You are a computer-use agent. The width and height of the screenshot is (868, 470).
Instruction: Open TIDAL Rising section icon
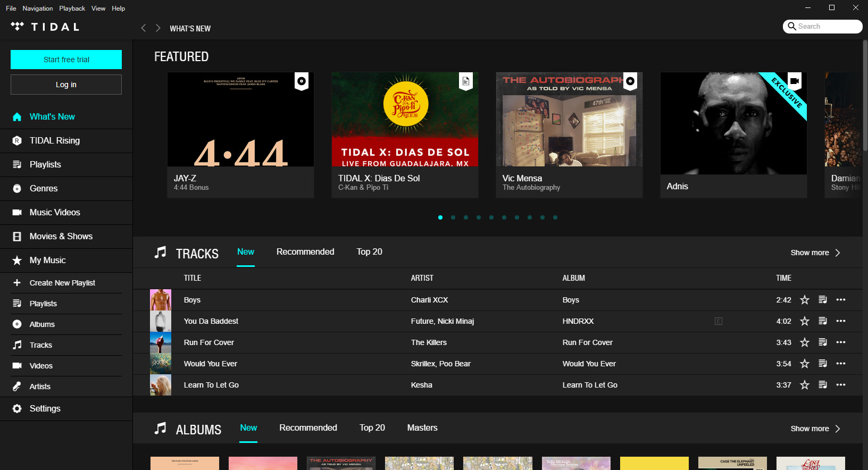point(17,141)
